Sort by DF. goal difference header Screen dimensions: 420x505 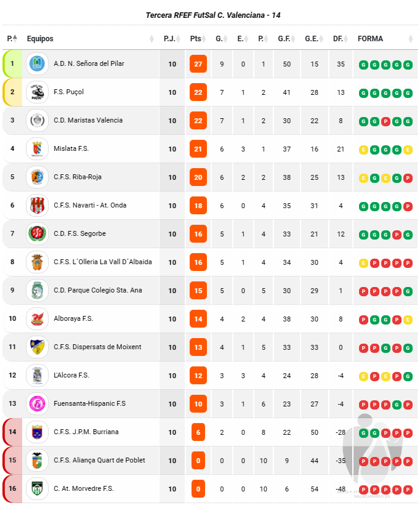[x=341, y=39]
